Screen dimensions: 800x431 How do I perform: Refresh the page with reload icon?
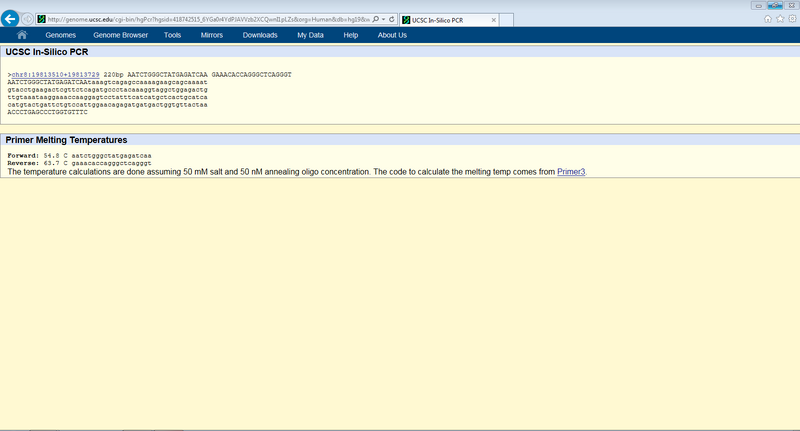(391, 19)
